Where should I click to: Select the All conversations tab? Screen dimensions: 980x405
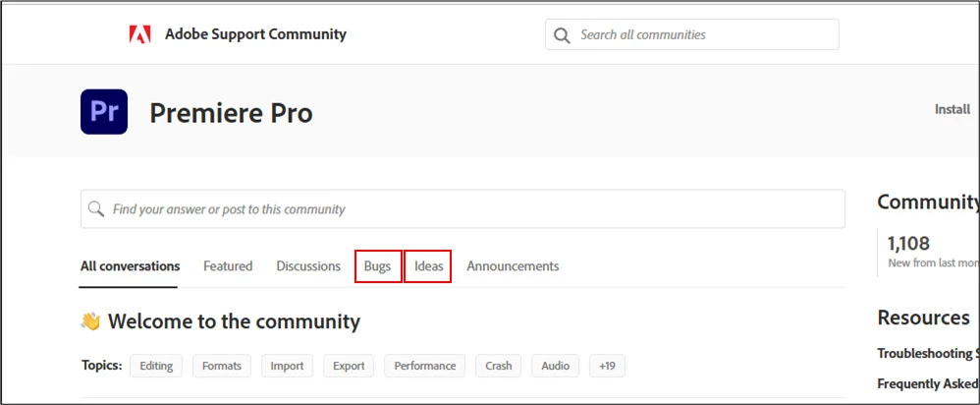[x=130, y=266]
